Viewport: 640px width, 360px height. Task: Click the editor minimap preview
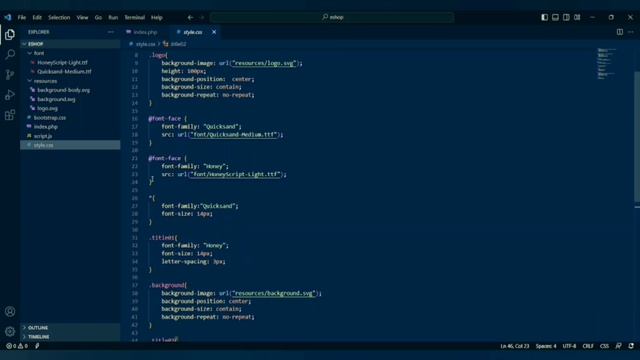[606, 64]
